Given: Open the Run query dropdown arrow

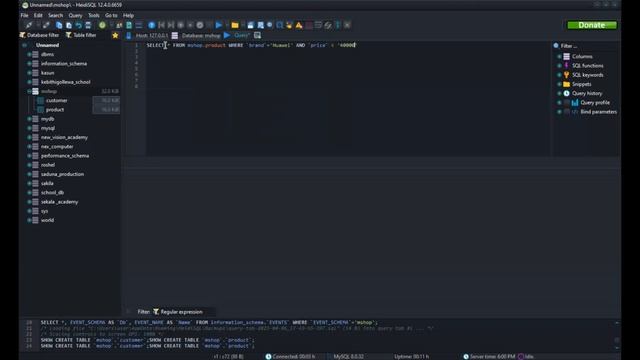Looking at the screenshot, I should (227, 25).
